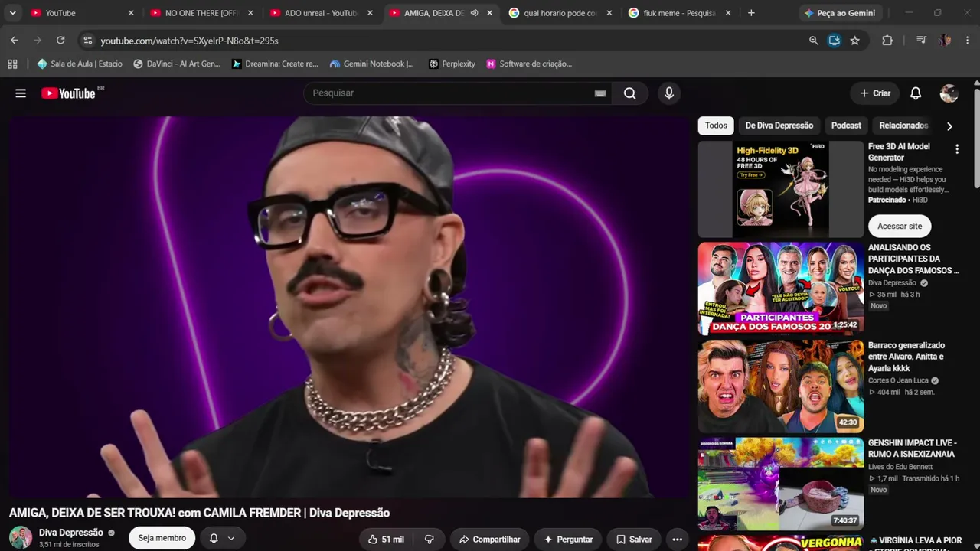
Task: Click the Criar button
Action: coord(875,93)
